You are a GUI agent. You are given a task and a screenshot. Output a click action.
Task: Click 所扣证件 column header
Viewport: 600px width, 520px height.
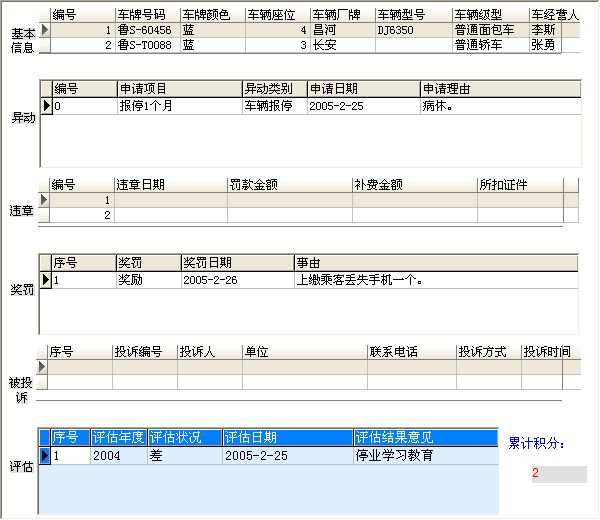pyautogui.click(x=520, y=185)
